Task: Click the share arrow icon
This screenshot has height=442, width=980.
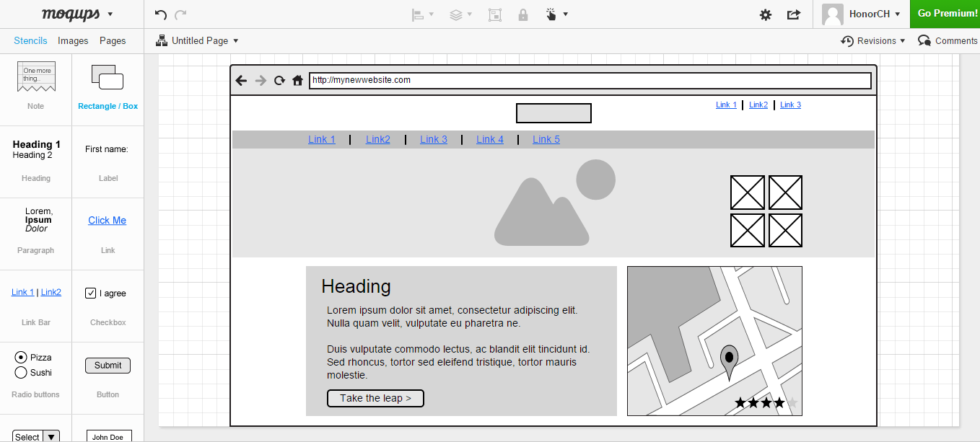Action: (x=794, y=14)
